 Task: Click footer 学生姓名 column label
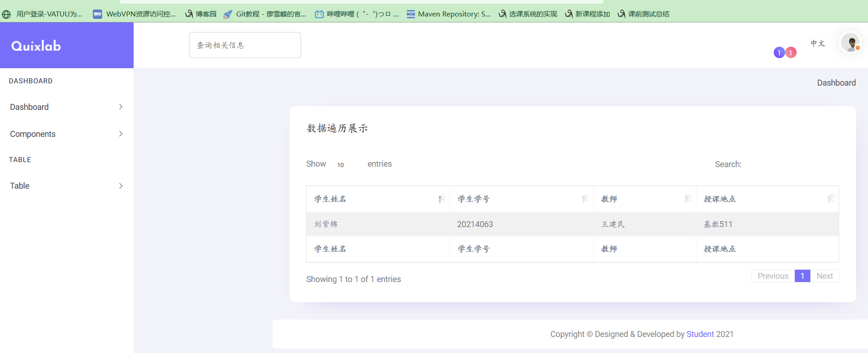pos(330,249)
